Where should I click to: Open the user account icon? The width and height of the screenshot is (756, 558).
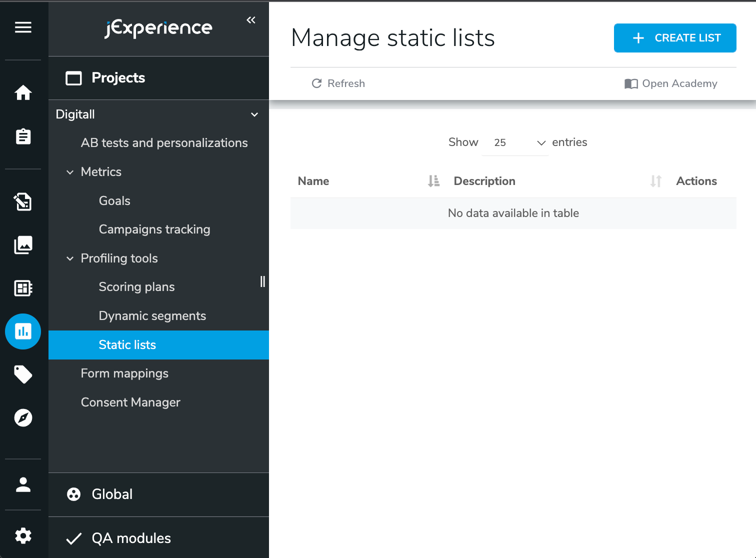pyautogui.click(x=23, y=484)
